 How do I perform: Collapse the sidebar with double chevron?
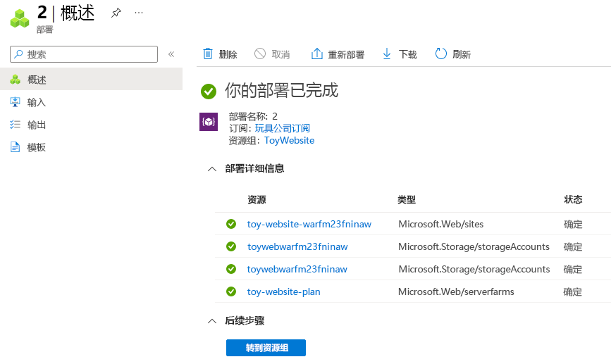pos(171,54)
